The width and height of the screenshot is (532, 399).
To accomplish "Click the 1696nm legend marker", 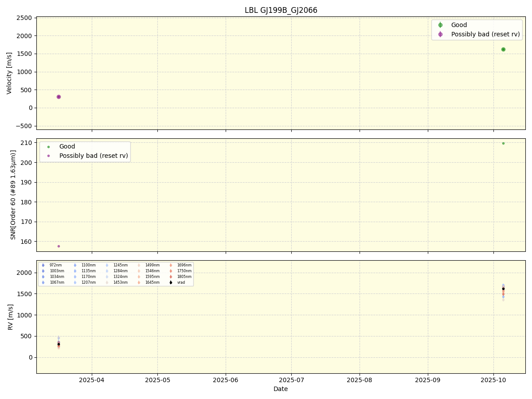I will (171, 265).
